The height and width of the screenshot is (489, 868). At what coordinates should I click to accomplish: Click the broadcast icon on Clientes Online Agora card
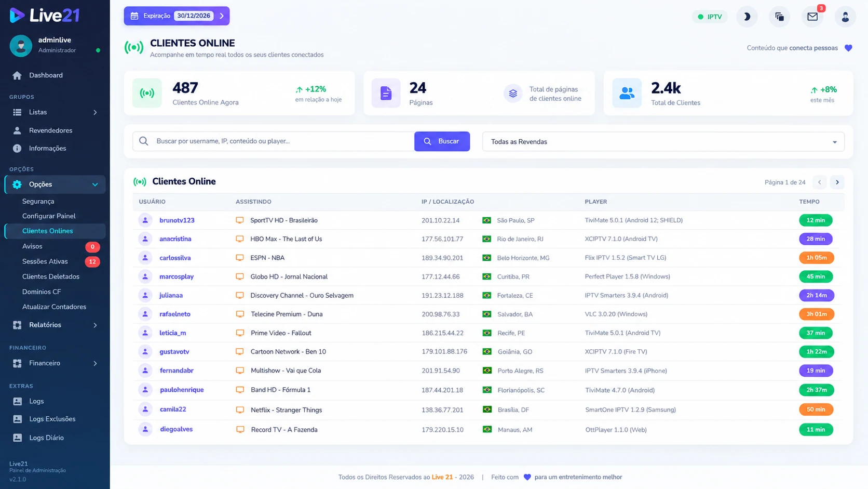point(147,93)
